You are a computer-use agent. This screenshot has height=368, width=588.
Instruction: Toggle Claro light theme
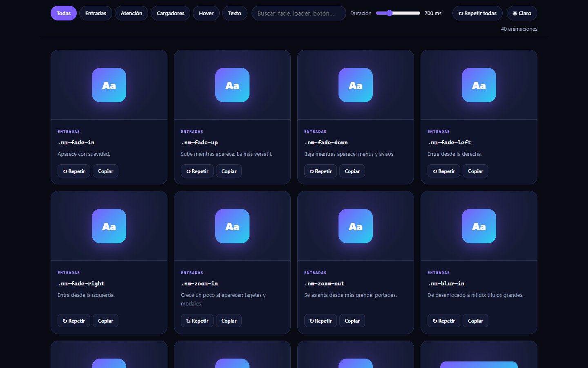pyautogui.click(x=522, y=13)
